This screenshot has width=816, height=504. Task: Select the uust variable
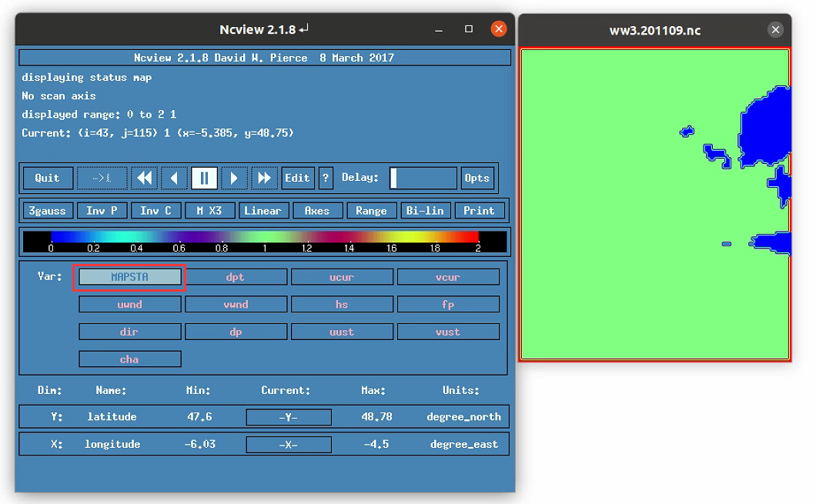[x=342, y=332]
